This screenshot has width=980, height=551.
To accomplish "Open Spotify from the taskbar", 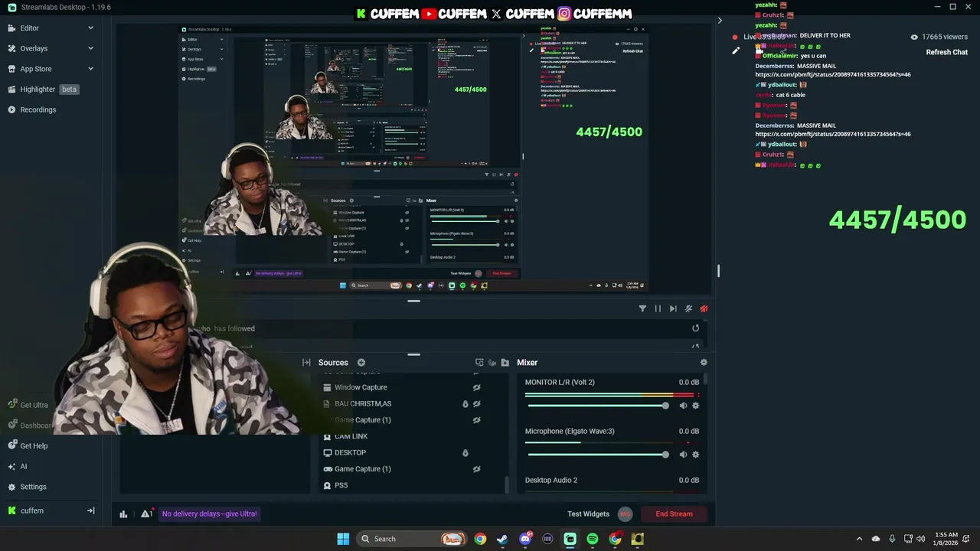I will (x=593, y=539).
